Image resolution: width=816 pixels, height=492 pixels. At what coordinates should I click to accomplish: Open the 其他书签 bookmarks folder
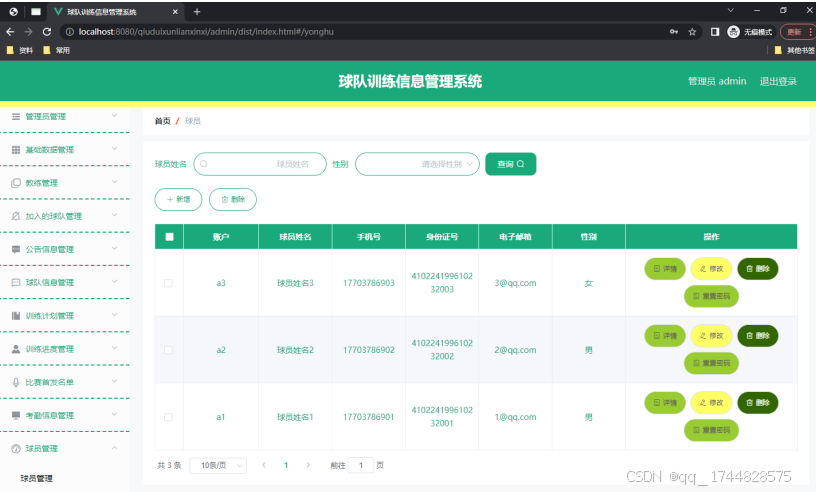coord(794,50)
